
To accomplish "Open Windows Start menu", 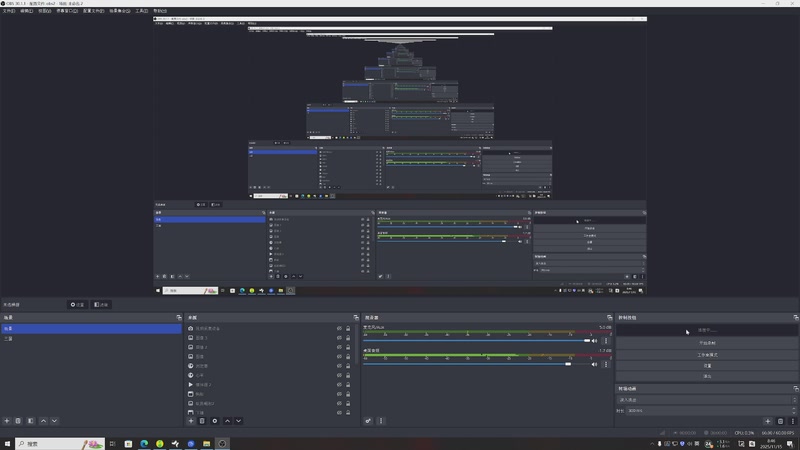I will [7, 444].
